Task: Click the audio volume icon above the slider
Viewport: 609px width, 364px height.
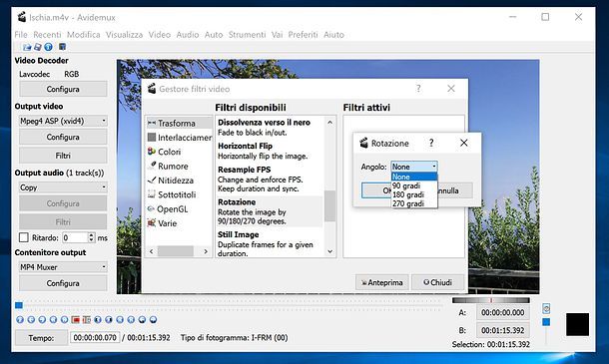Action: pyautogui.click(x=546, y=308)
